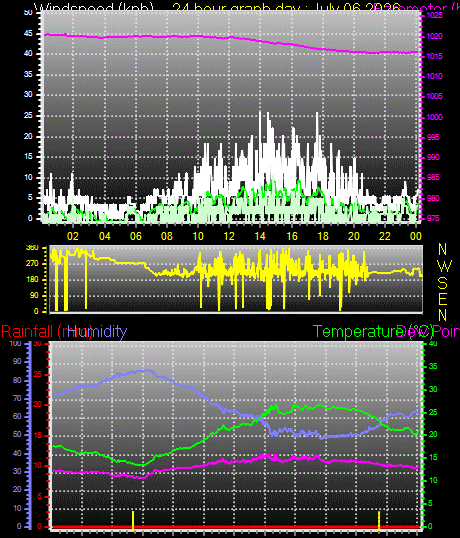Image resolution: width=460 pixels, height=538 pixels.
Task: Click the yellow marker near hour 22 on the lower graph
Action: point(379,521)
